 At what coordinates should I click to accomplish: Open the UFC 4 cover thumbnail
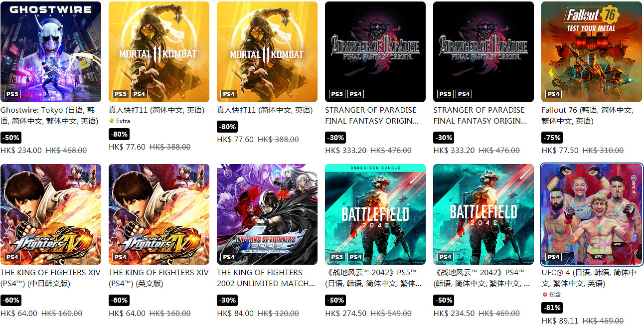592,214
